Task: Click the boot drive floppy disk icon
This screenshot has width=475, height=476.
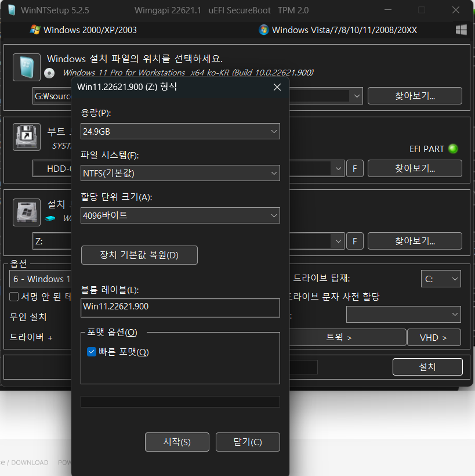Action: [27, 137]
